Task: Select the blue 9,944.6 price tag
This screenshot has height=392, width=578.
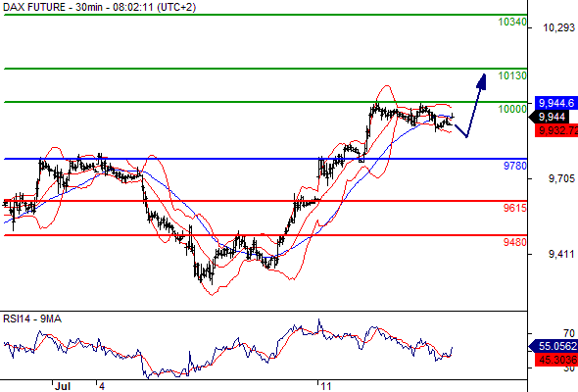Action: pyautogui.click(x=556, y=103)
